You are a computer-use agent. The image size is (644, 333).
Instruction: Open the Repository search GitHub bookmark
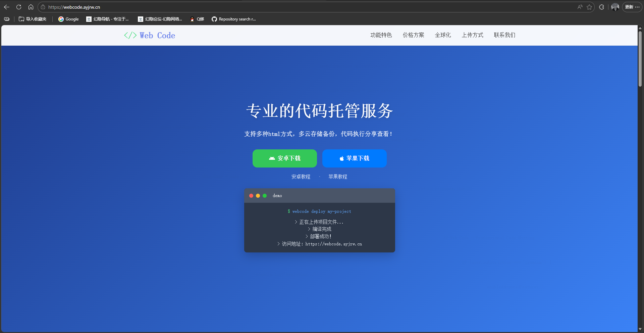pyautogui.click(x=233, y=19)
